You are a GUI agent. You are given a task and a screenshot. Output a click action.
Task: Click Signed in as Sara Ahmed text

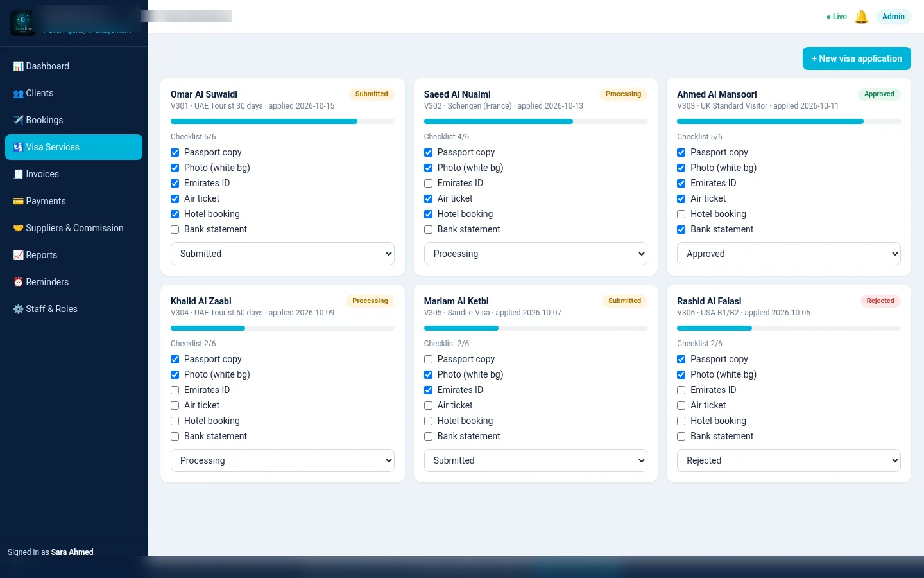click(x=51, y=552)
